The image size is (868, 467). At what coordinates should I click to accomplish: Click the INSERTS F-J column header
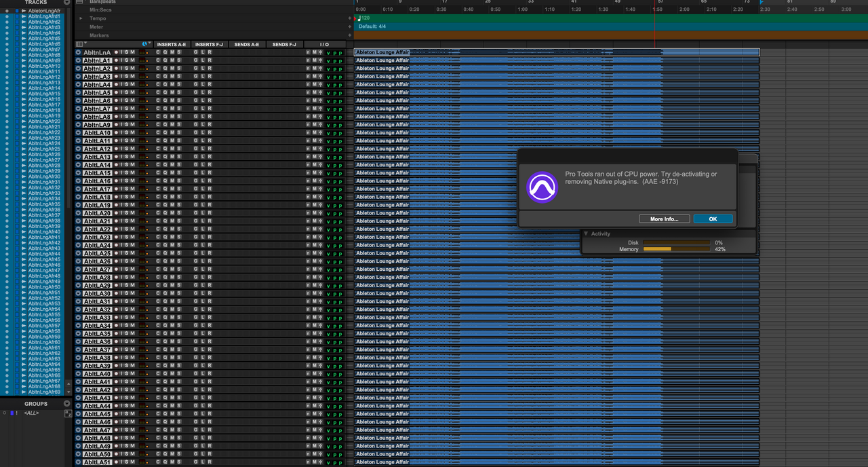209,44
